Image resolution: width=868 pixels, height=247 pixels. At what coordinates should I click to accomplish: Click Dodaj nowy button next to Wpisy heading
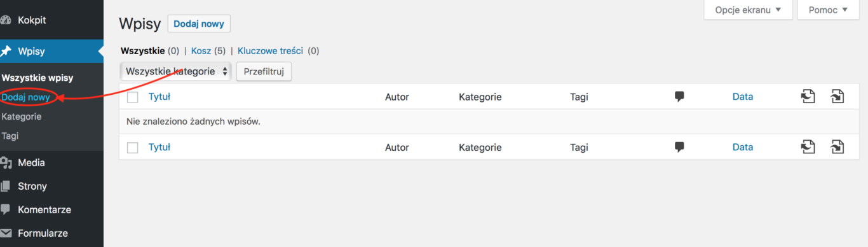coord(199,24)
